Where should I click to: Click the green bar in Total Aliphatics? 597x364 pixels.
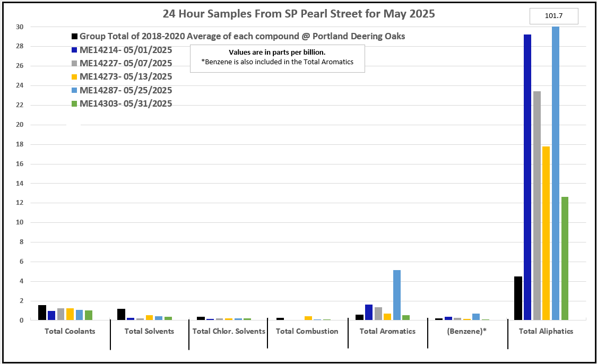tap(565, 258)
